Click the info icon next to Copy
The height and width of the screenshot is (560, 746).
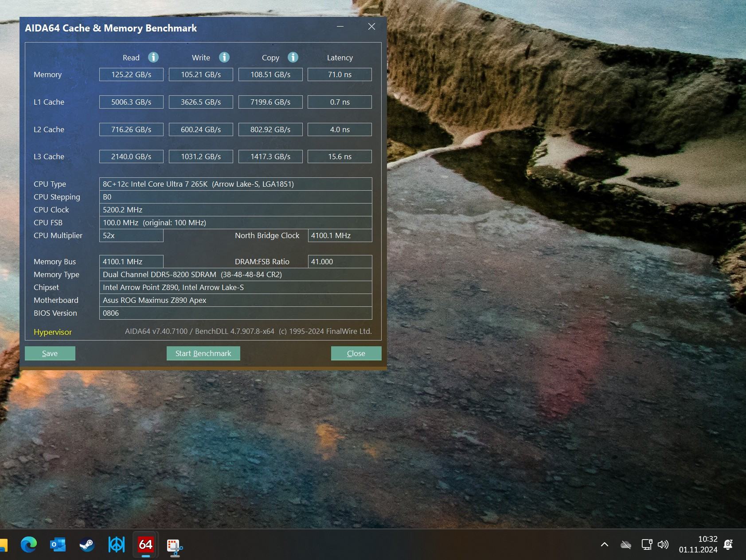point(293,57)
